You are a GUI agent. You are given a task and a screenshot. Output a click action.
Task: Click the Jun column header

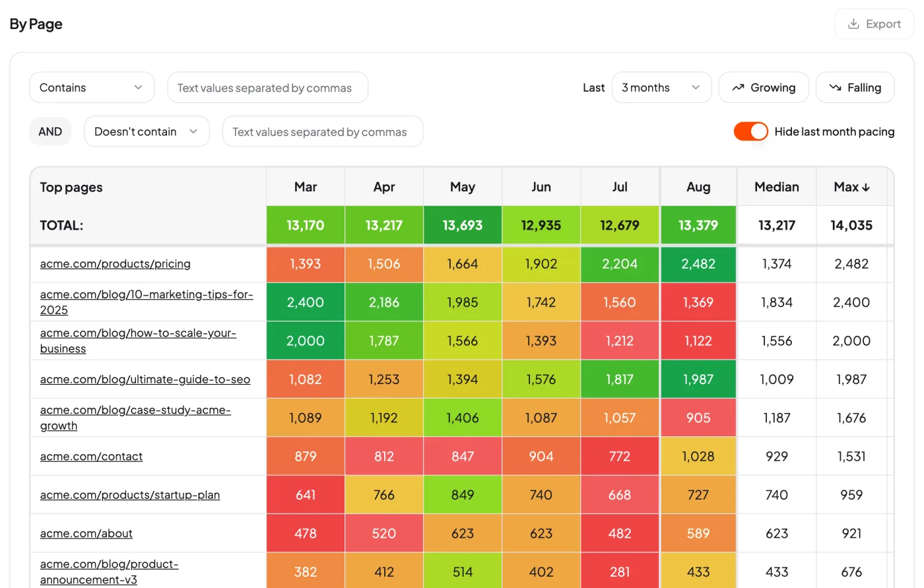coord(541,187)
